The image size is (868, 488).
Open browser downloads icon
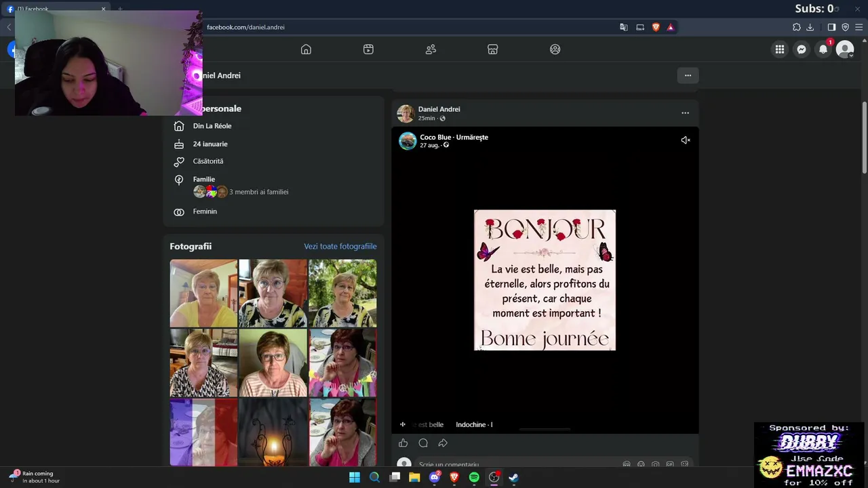[x=810, y=27]
